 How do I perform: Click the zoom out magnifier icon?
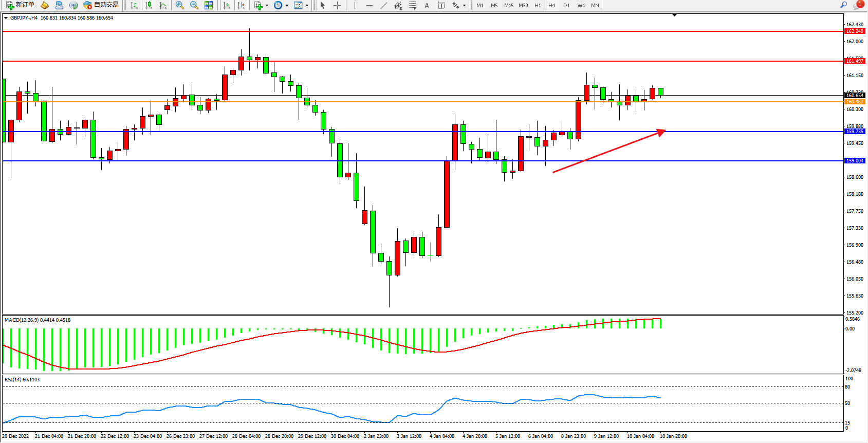pyautogui.click(x=194, y=5)
